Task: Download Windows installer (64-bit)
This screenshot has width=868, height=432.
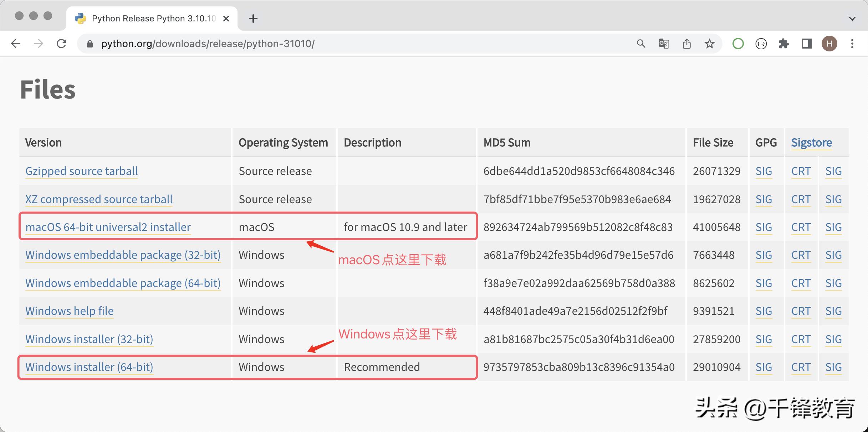Action: pos(89,367)
